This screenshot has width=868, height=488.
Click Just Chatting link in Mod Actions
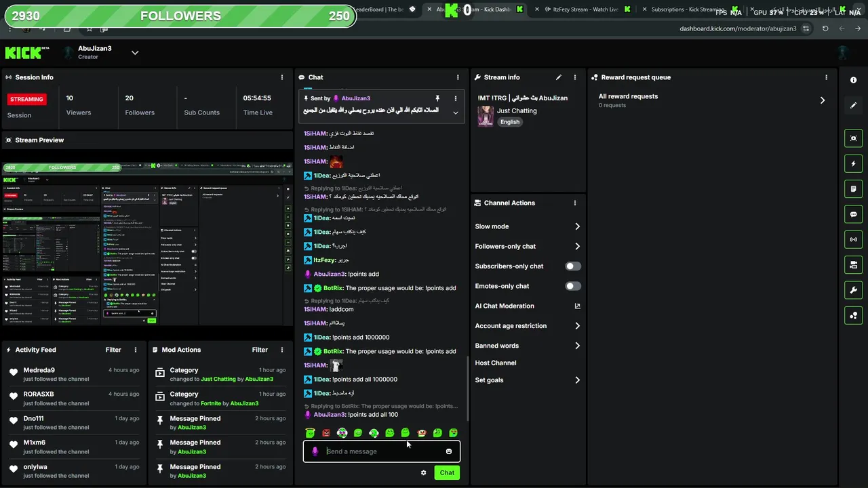[218, 380]
